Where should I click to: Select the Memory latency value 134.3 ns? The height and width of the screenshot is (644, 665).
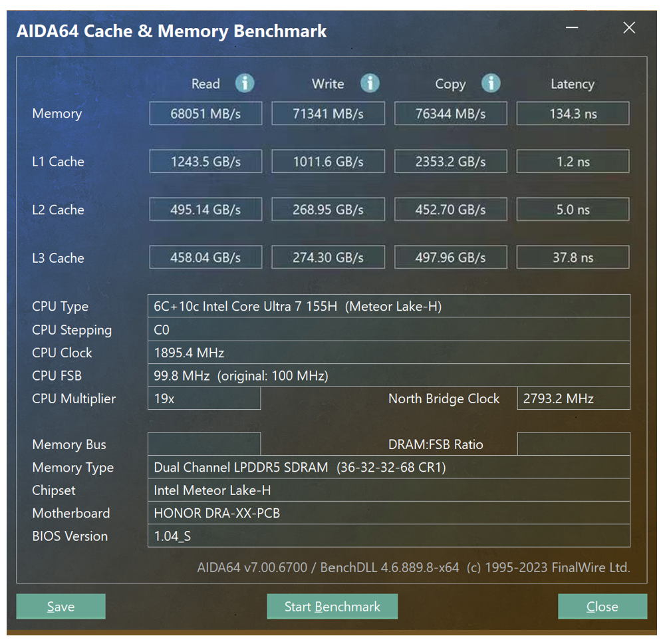pyautogui.click(x=573, y=113)
